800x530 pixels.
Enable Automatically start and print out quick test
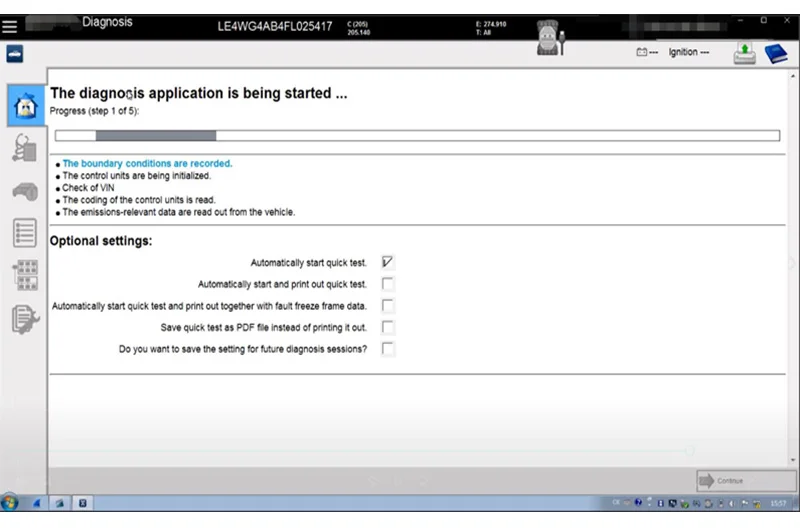387,284
